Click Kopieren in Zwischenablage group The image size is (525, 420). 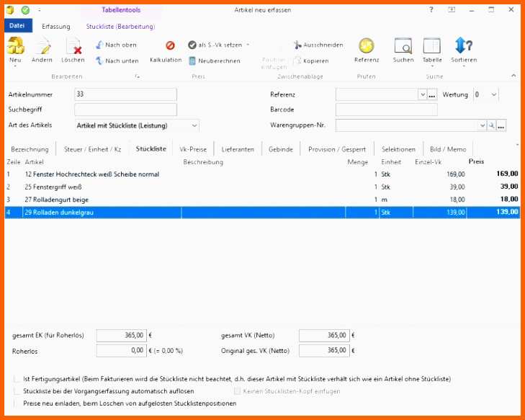pyautogui.click(x=311, y=61)
